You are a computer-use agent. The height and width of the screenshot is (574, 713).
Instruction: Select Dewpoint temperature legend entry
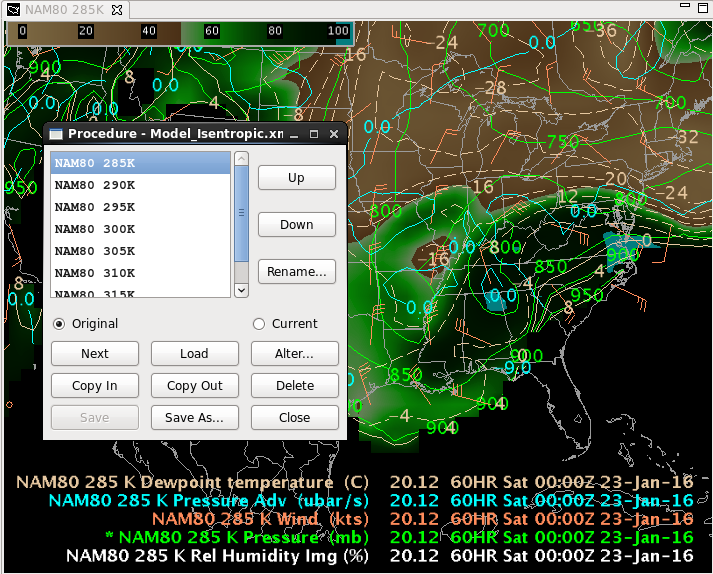coord(355,482)
